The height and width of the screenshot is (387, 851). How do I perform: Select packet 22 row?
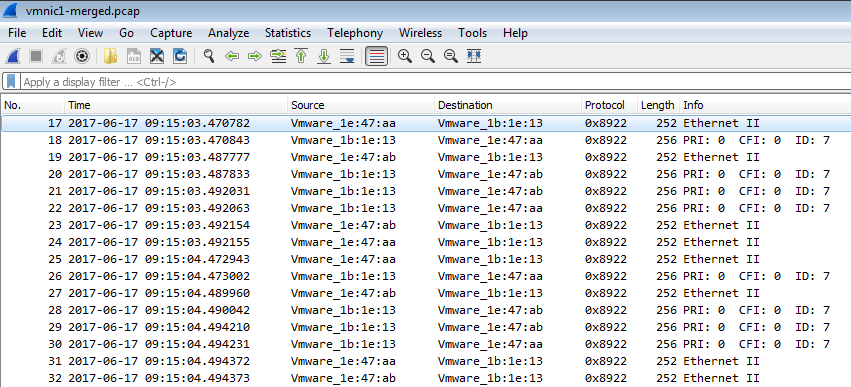(x=426, y=208)
